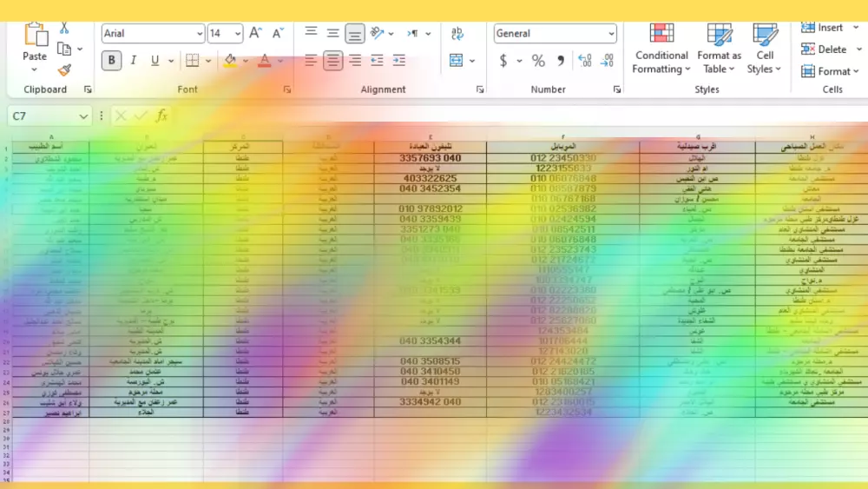Viewport: 868px width, 489px height.
Task: Select the cell containing 040 3452354
Action: tap(431, 188)
